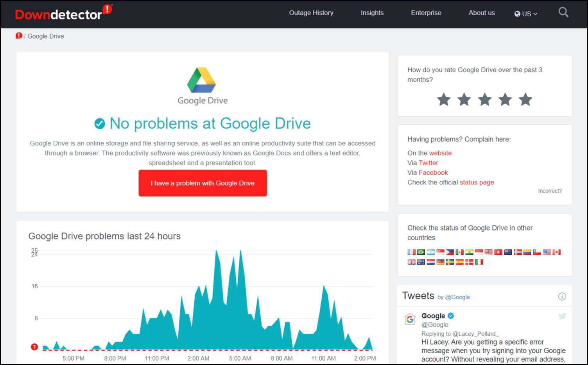The image size is (588, 365).
Task: Click the 'Incorrect?' link
Action: tap(550, 191)
